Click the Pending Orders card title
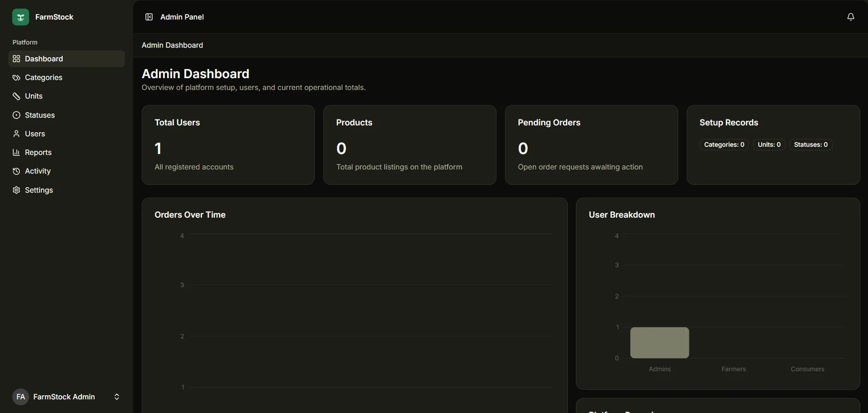This screenshot has width=868, height=413. [x=549, y=122]
